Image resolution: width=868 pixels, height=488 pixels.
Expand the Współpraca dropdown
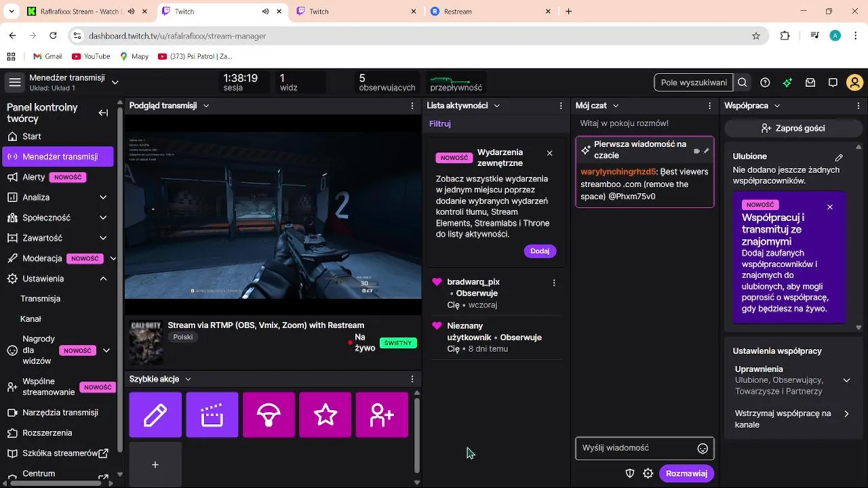point(777,106)
